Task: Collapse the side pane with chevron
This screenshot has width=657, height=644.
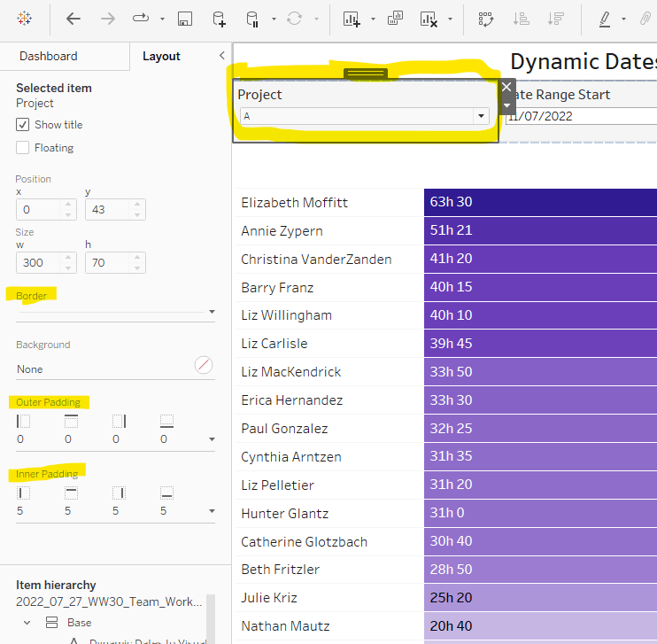Action: click(x=221, y=56)
